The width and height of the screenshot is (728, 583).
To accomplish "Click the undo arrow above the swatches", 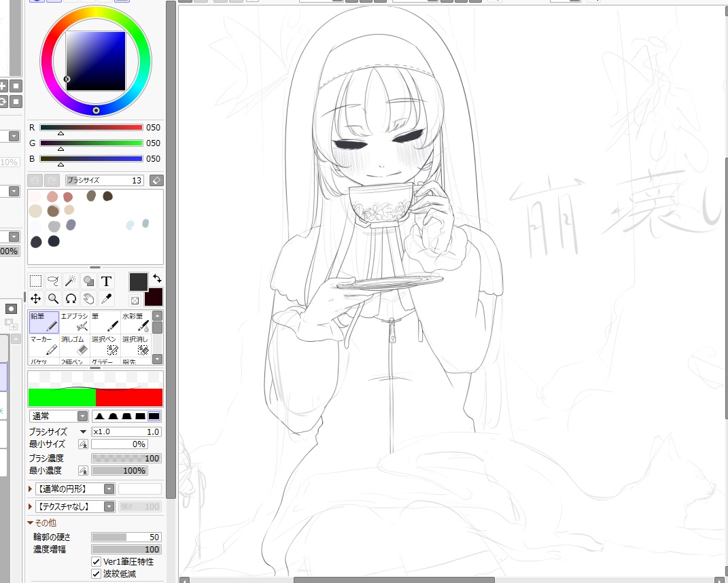I will point(35,180).
